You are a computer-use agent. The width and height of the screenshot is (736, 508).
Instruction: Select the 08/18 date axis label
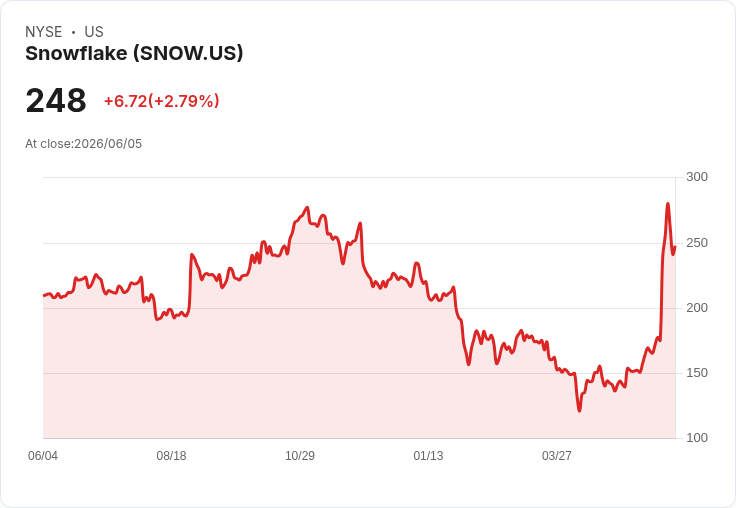tap(171, 455)
